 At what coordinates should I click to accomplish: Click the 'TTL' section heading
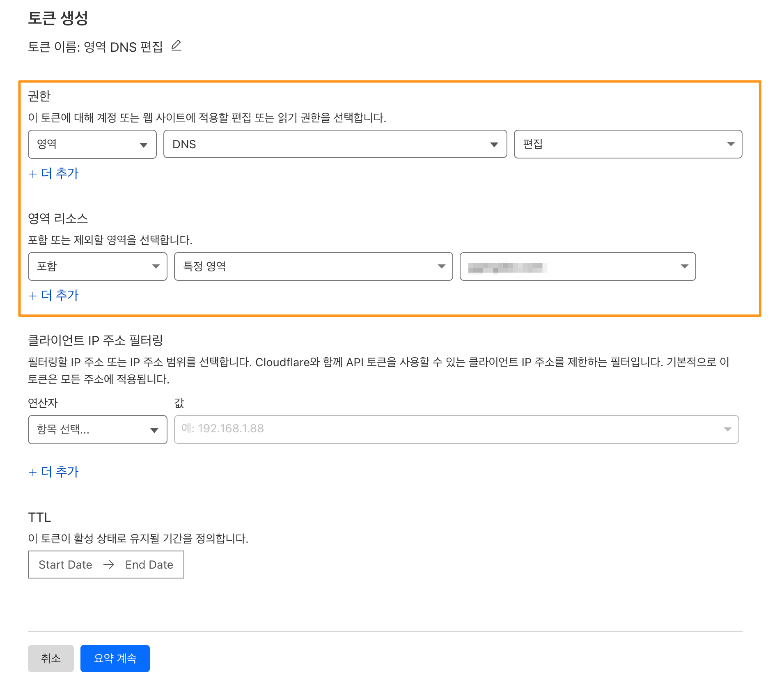[39, 517]
